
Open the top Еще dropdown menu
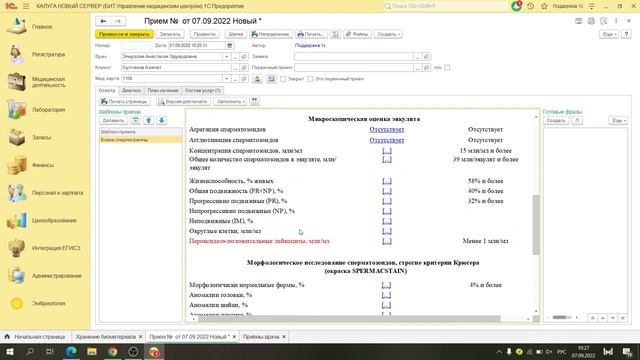pos(609,34)
